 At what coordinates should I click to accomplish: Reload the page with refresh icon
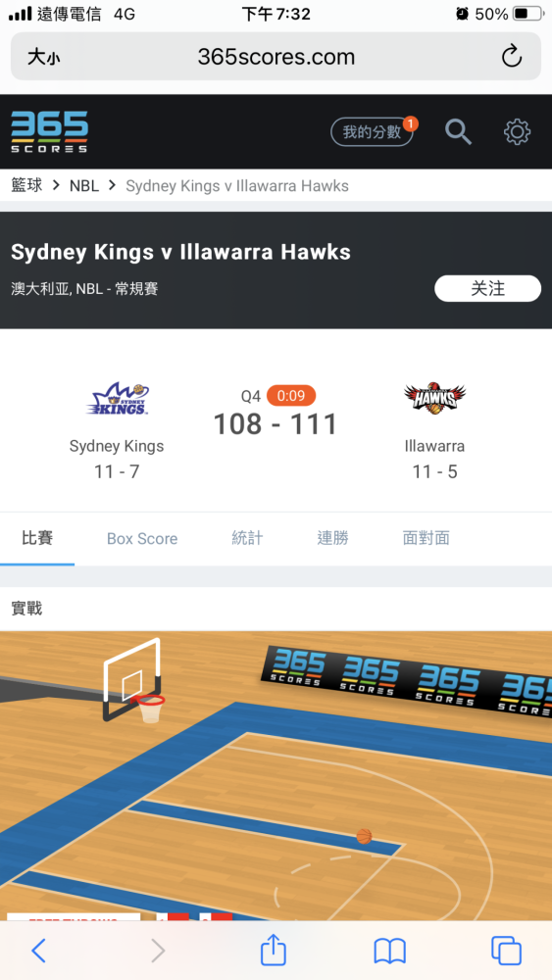click(512, 56)
